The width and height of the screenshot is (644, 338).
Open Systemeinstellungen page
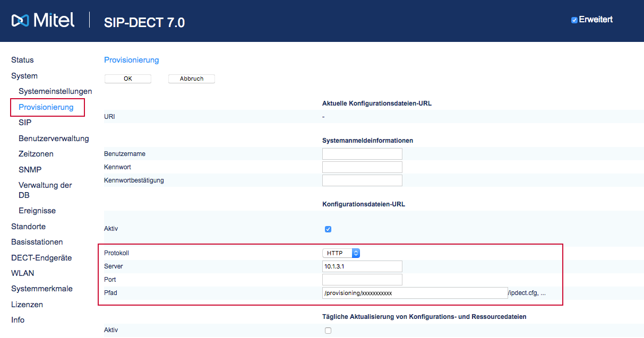55,91
